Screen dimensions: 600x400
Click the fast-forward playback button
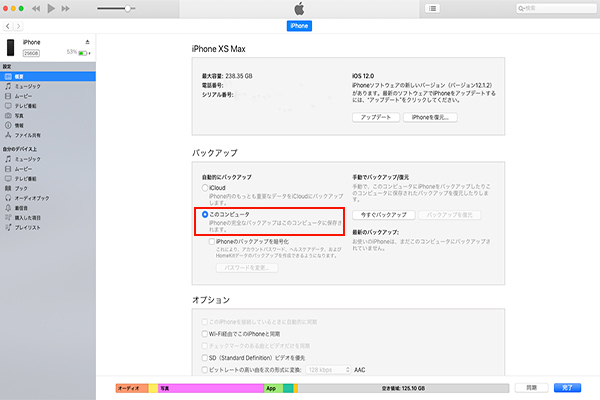tap(66, 8)
